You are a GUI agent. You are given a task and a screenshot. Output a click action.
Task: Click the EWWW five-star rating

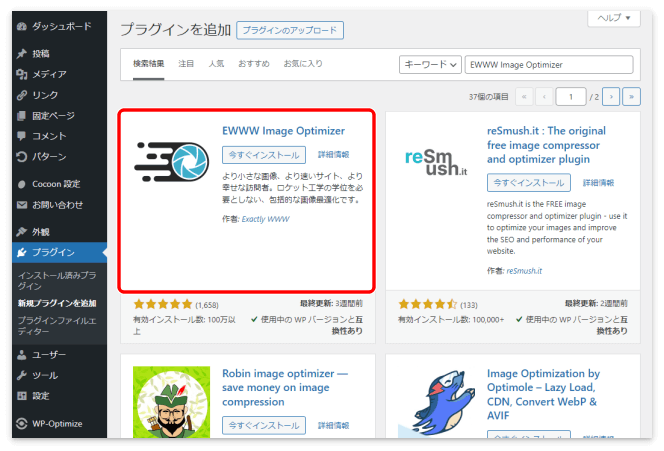coord(163,304)
